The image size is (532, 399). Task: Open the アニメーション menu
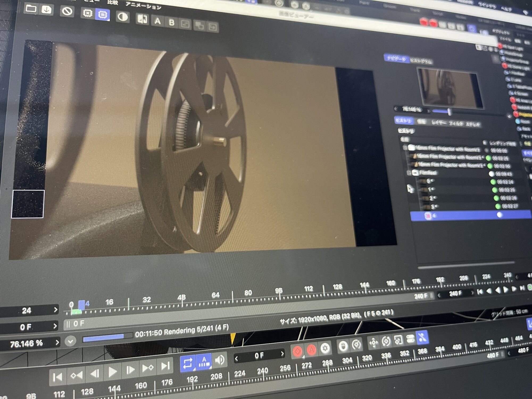(143, 6)
